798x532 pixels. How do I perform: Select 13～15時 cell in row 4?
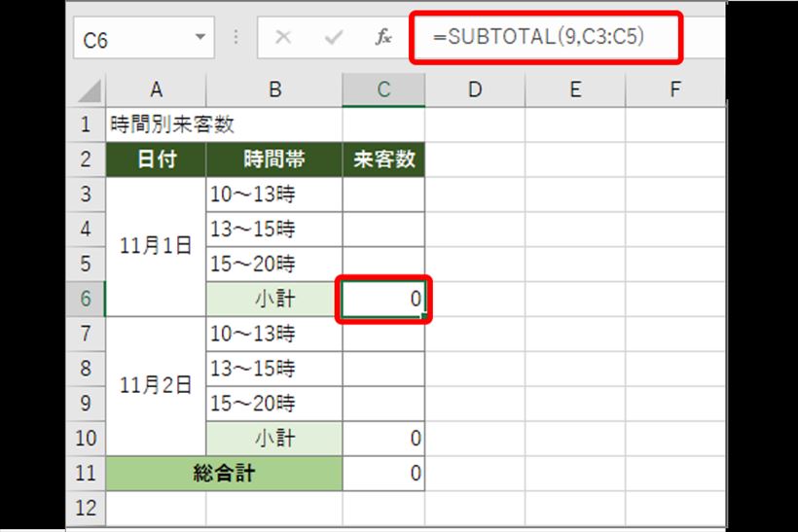(274, 230)
